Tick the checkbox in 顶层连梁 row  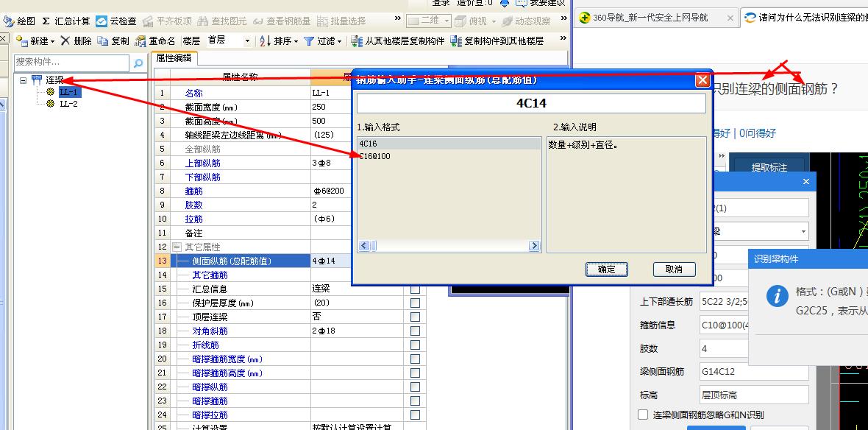tap(415, 317)
